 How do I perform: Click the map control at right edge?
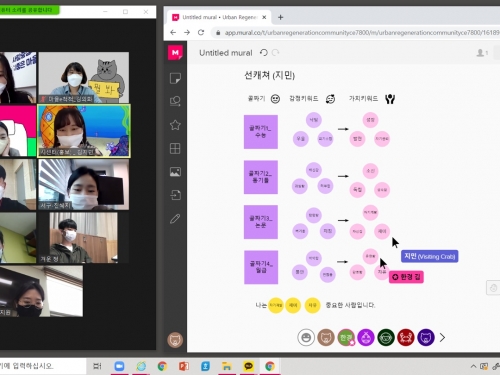coord(493,288)
